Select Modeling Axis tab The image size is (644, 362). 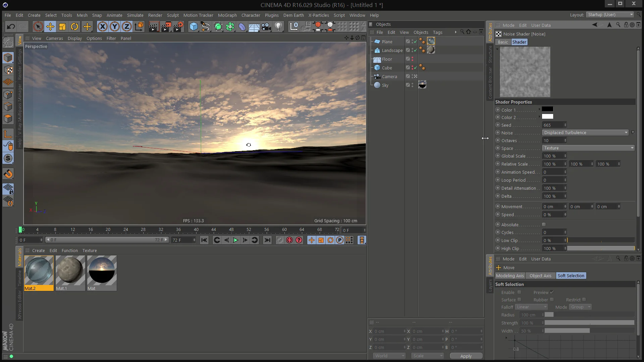coord(510,276)
